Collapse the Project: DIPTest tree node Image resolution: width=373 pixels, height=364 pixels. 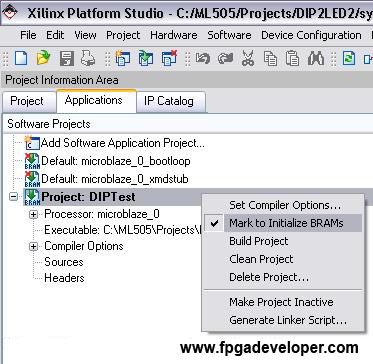pos(13,197)
